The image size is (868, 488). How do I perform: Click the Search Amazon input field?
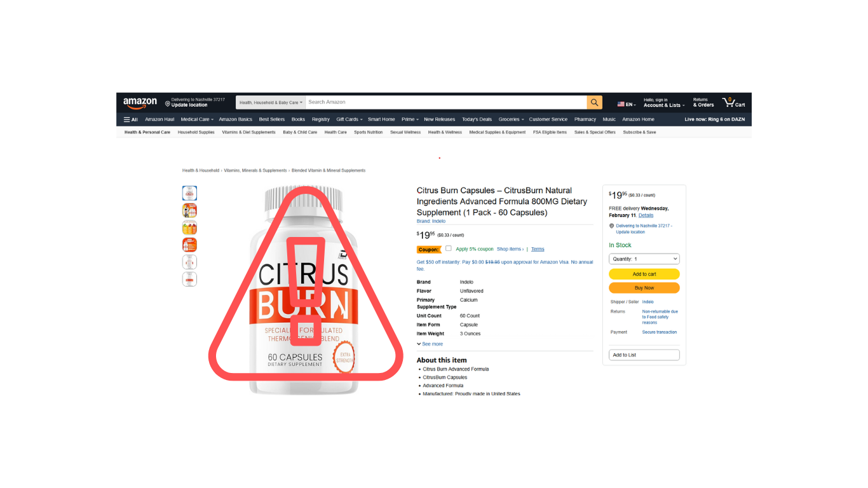tap(446, 102)
